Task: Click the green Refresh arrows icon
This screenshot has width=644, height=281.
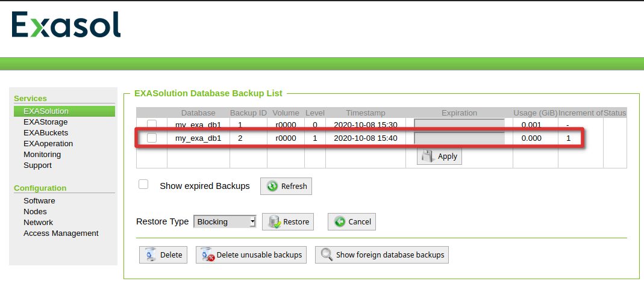Action: pos(272,187)
